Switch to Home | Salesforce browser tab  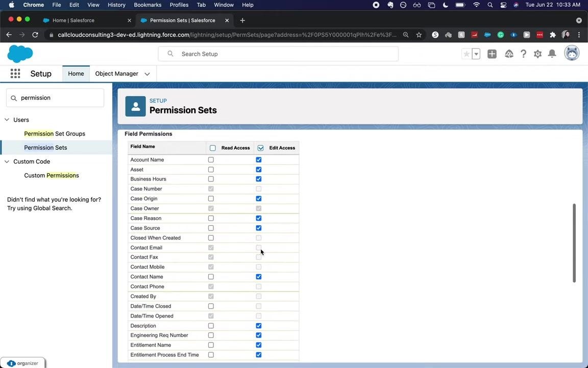click(x=87, y=20)
